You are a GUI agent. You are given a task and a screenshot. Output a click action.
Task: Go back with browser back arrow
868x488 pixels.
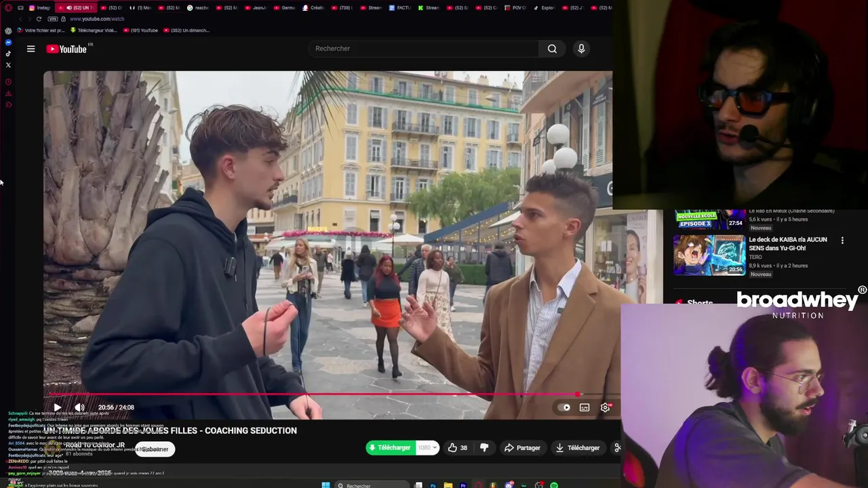20,19
